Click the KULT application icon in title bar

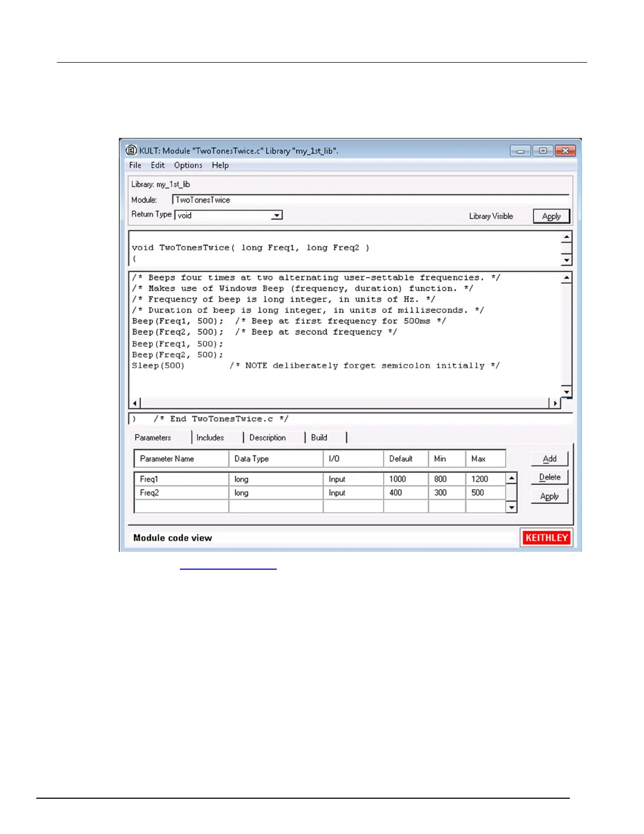[131, 151]
